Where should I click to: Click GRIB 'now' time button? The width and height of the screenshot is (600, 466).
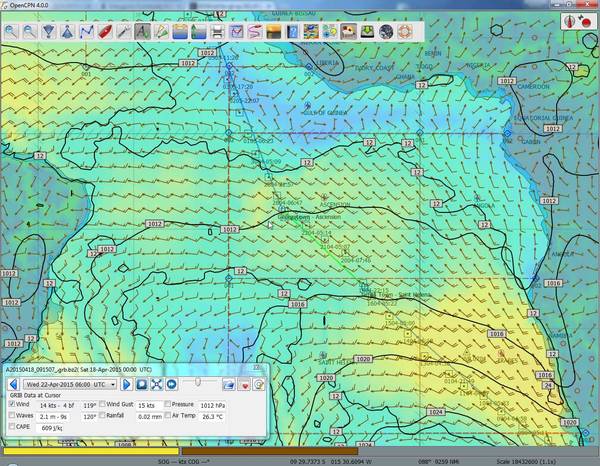pos(142,384)
